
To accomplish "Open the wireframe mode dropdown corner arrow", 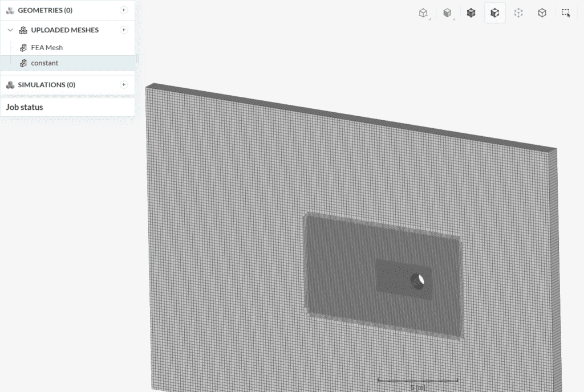I will tap(431, 18).
